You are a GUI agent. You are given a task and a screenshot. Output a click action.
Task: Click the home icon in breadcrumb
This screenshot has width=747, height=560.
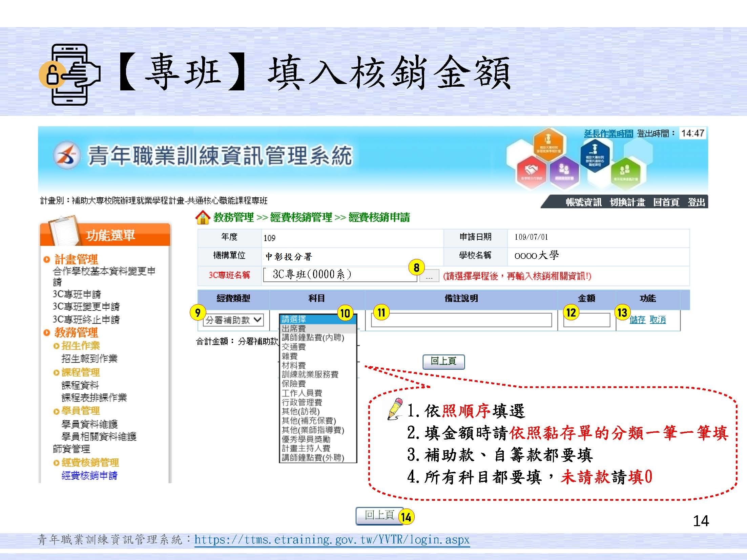203,217
